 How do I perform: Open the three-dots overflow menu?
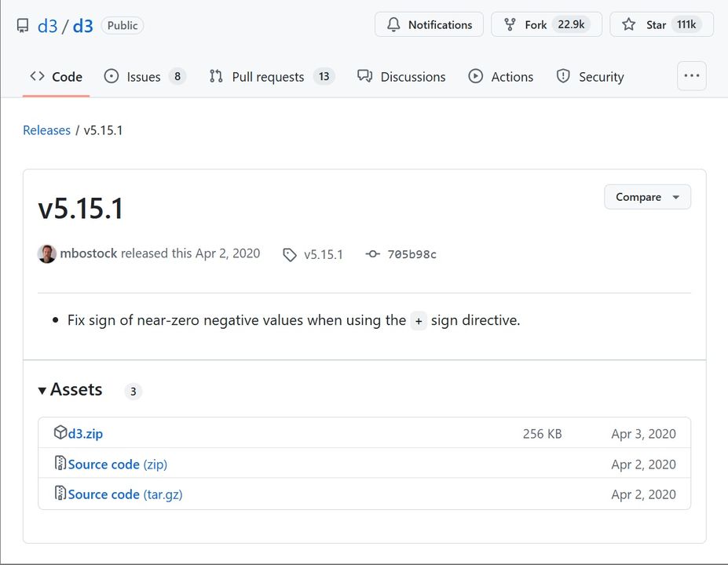(x=691, y=76)
